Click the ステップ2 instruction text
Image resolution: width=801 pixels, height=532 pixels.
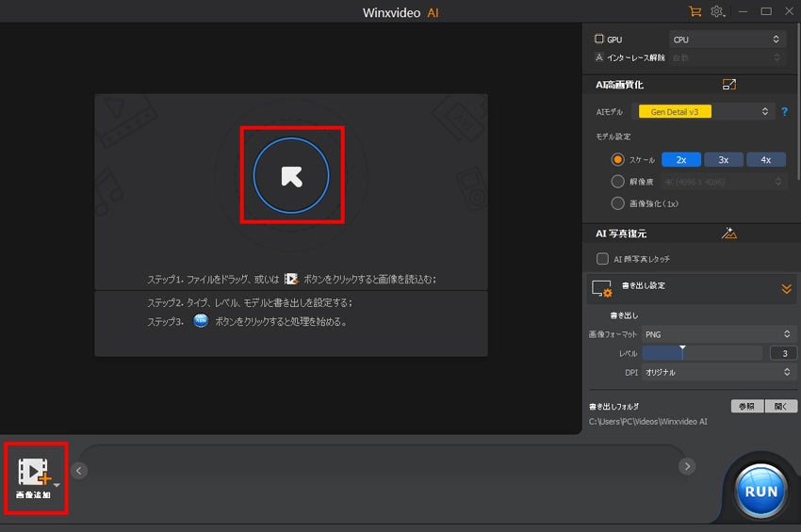(x=250, y=303)
